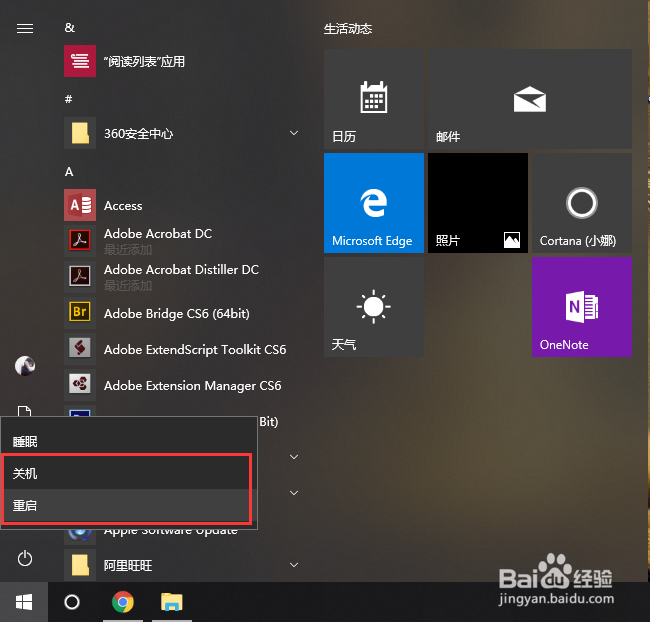650x622 pixels.
Task: Click the 阿里旺旺 folder icon
Action: point(80,565)
